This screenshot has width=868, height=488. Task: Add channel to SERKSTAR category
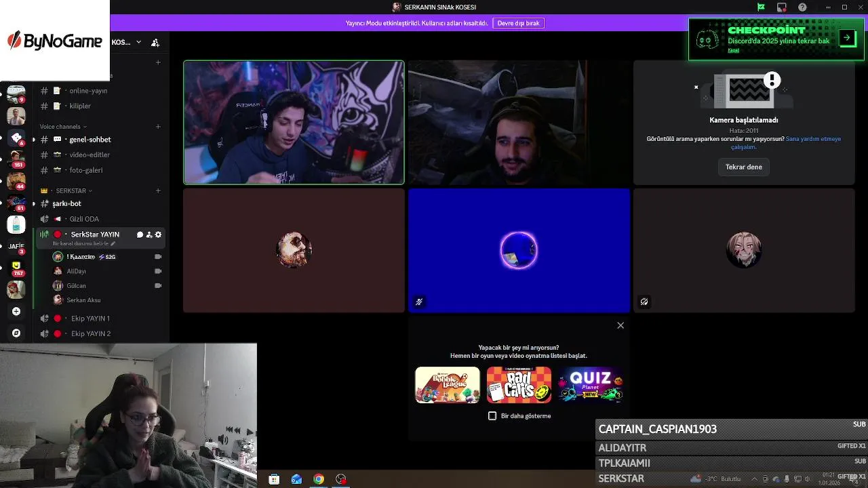tap(158, 191)
